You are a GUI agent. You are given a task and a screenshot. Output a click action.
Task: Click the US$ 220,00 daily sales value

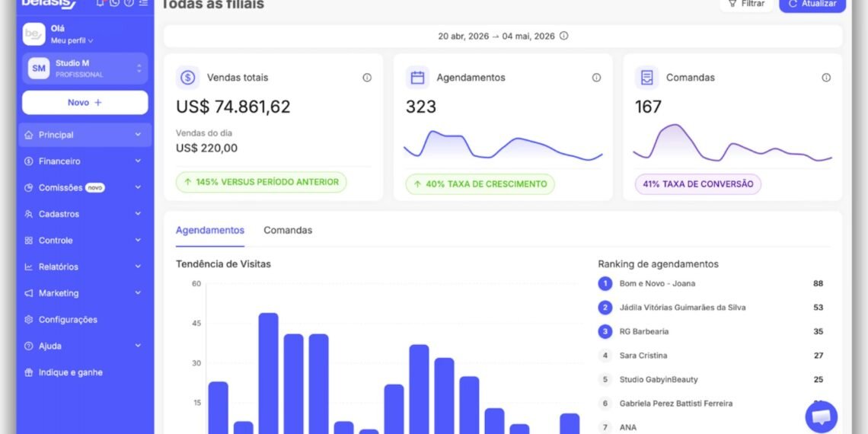point(207,148)
